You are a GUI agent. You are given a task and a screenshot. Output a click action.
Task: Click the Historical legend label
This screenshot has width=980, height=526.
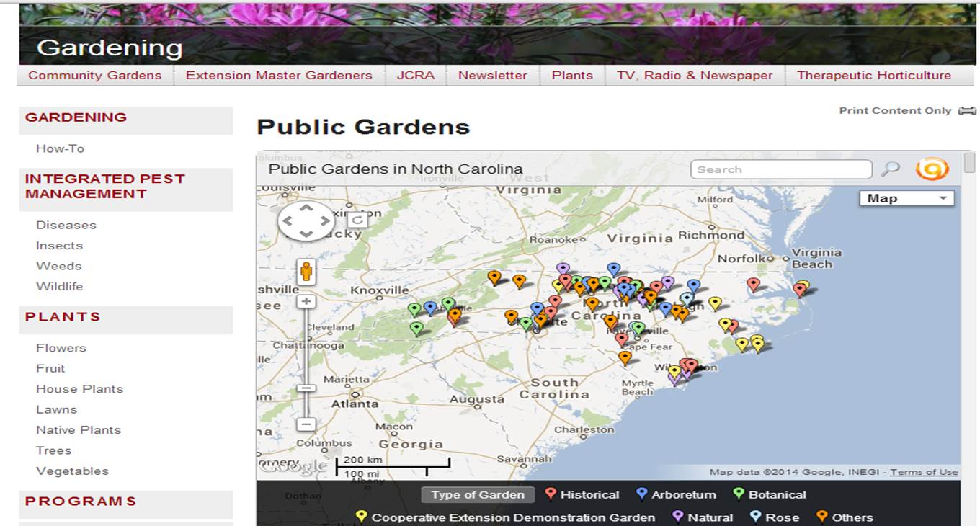coord(589,494)
